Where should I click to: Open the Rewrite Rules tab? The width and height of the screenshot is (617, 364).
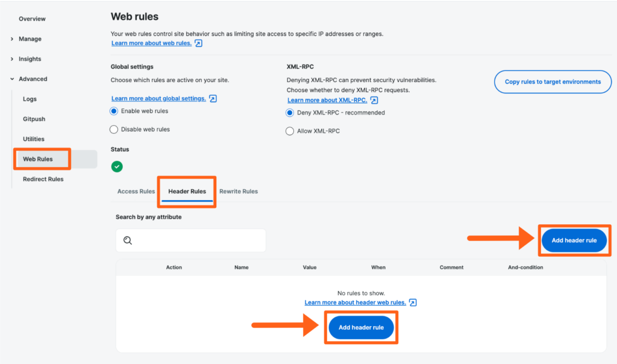point(239,192)
